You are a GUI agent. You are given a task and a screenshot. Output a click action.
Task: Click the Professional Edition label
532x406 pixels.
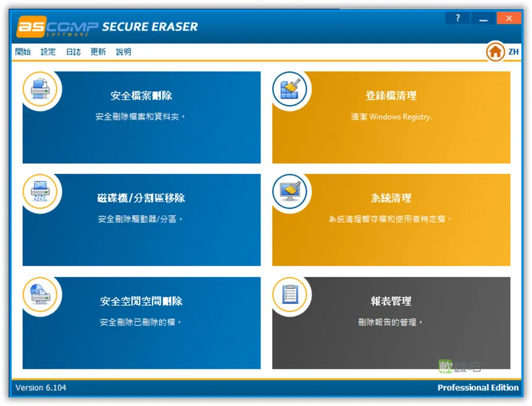[478, 388]
